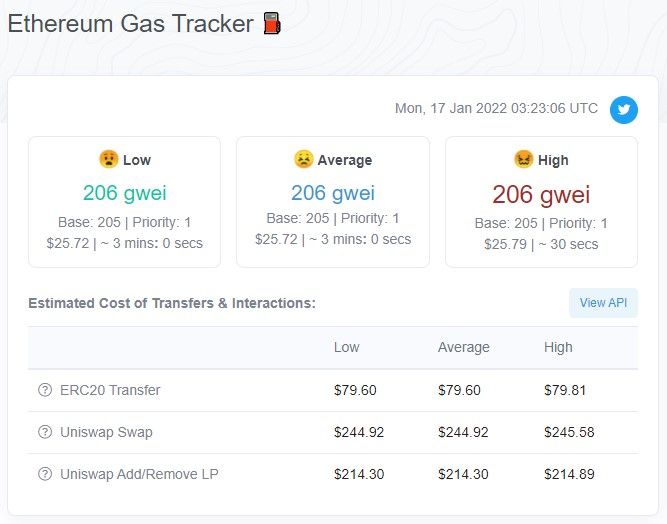Click the Low column header

[x=347, y=347]
